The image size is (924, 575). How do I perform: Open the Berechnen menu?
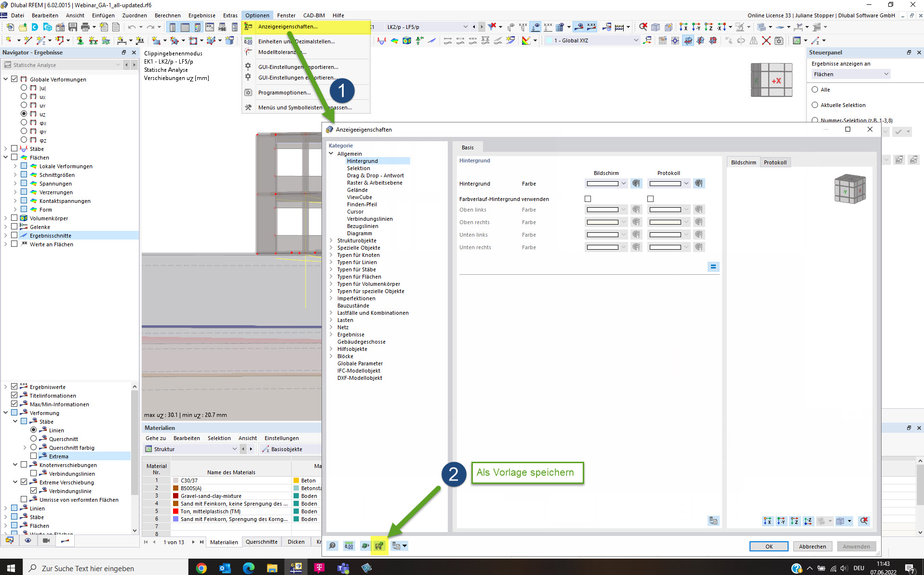168,15
